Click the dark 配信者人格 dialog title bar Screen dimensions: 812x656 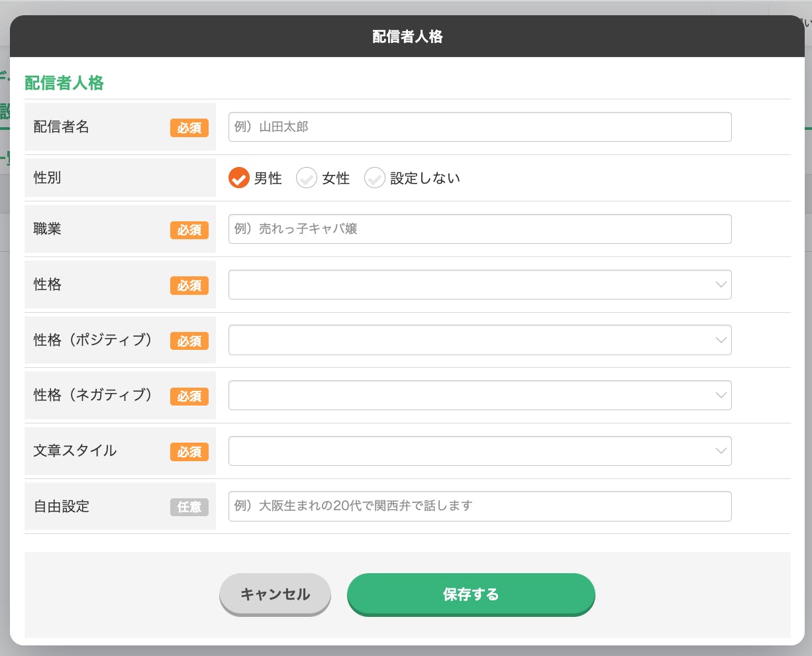click(x=407, y=36)
